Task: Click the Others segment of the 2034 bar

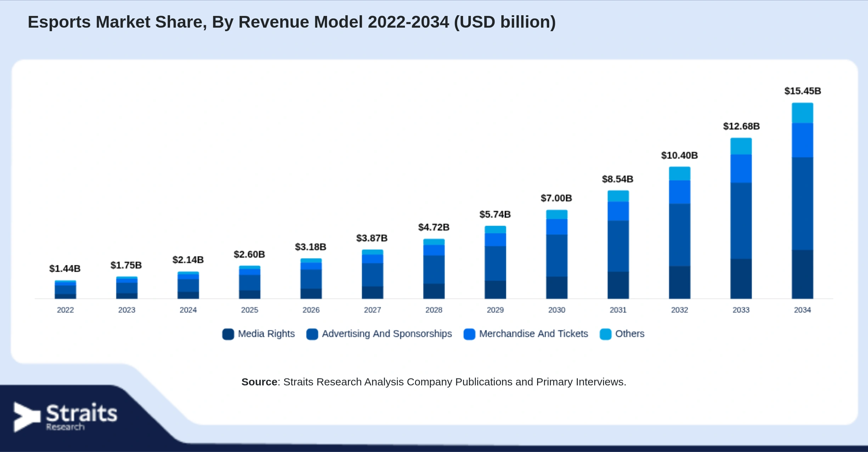Action: tap(802, 113)
